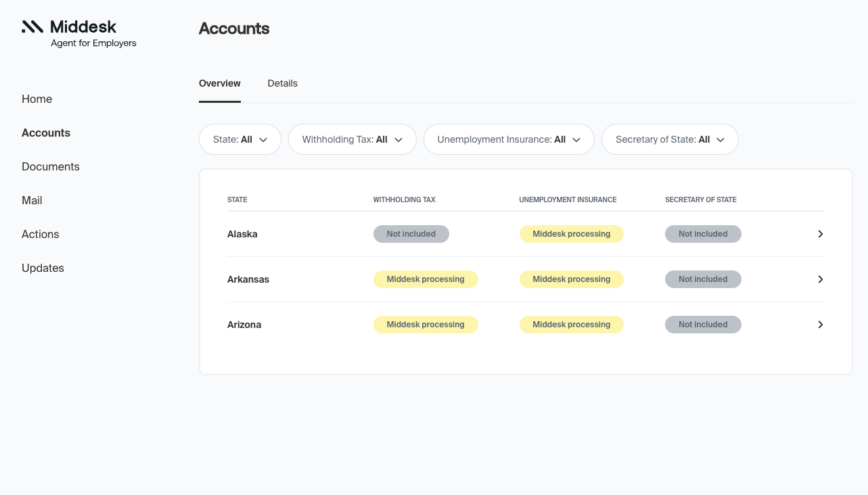Click 'Agent for Employers' tagline
This screenshot has height=495, width=868.
tap(94, 43)
